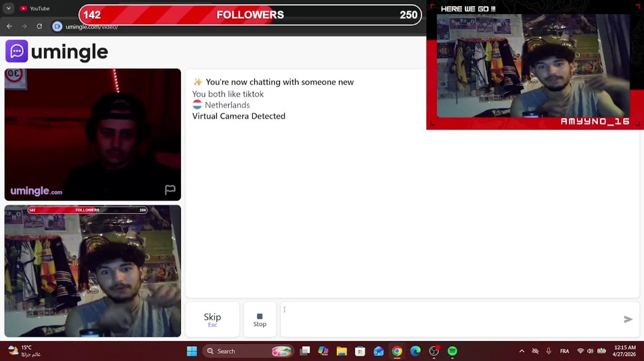Stop the chat with the Stop button
The height and width of the screenshot is (361, 644).
coord(260,319)
